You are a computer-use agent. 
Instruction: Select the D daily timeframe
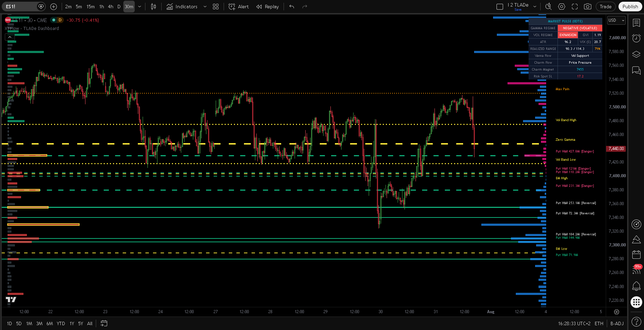[119, 7]
